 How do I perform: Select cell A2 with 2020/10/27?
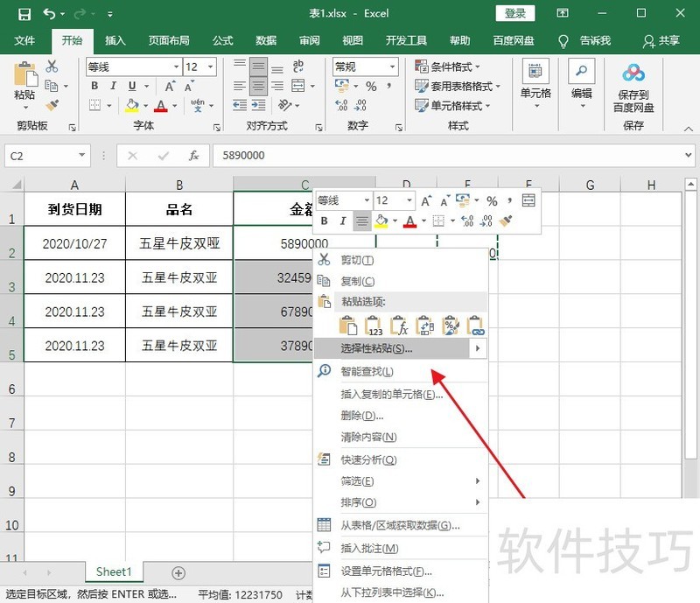74,243
